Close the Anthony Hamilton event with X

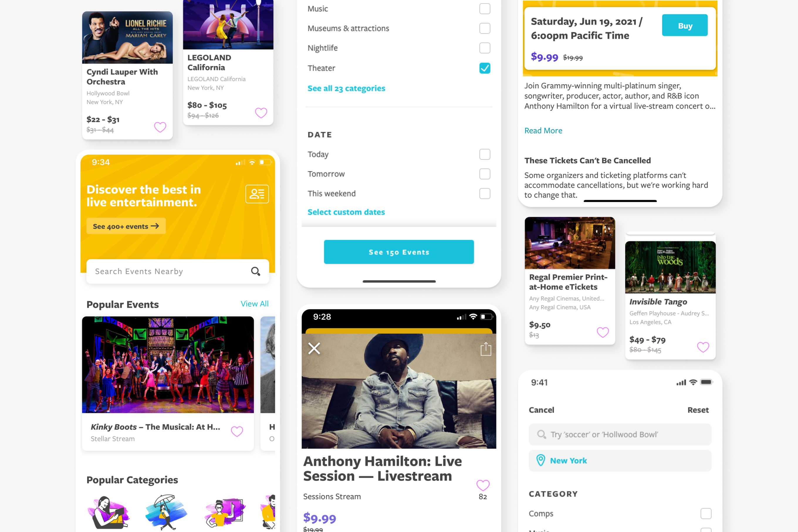click(x=314, y=348)
